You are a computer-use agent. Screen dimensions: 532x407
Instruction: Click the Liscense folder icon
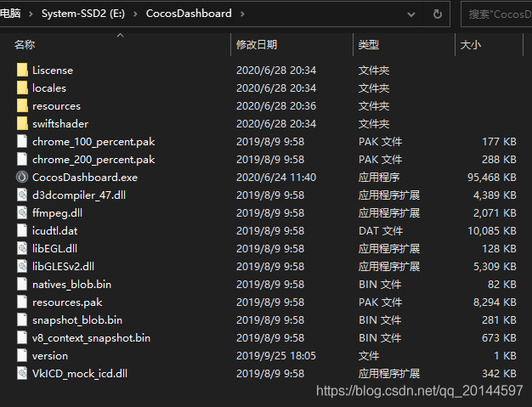point(22,70)
